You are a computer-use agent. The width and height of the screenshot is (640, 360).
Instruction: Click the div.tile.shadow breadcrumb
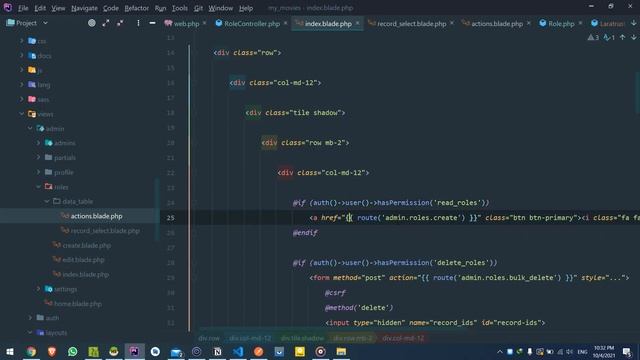point(302,338)
